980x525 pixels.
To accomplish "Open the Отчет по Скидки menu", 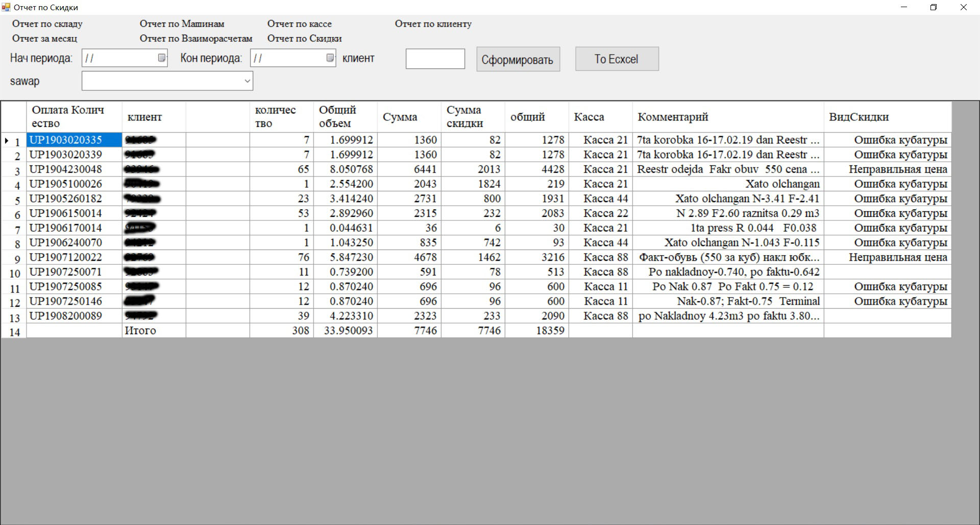I will pos(304,39).
